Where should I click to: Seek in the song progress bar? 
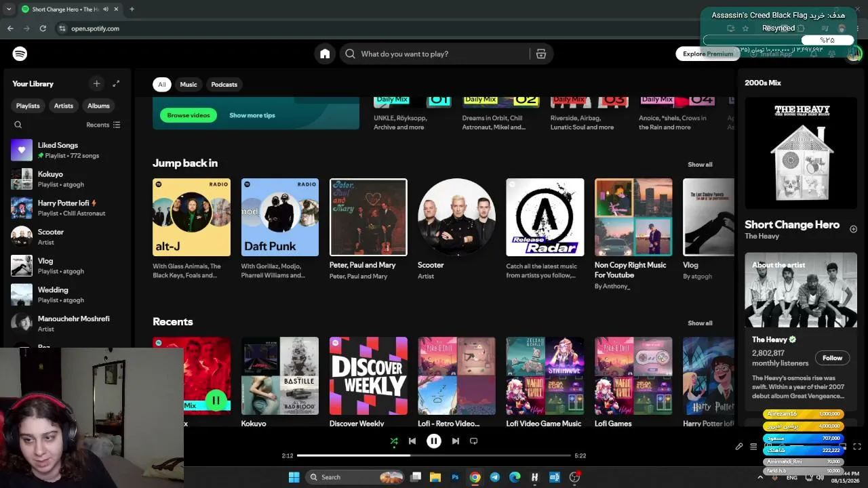tap(435, 455)
